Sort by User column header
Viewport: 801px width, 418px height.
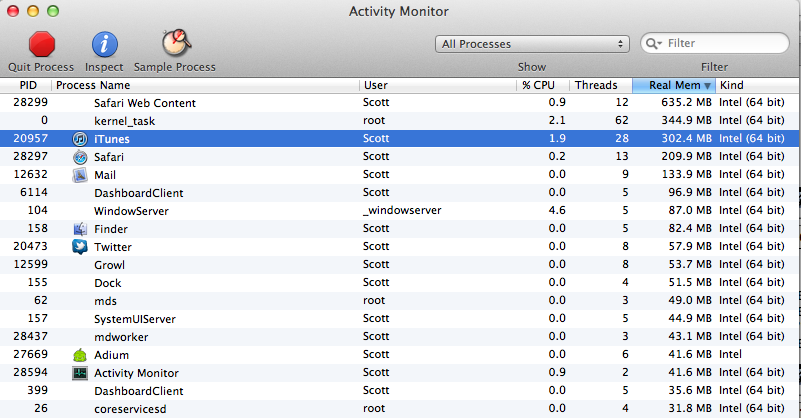[x=375, y=85]
